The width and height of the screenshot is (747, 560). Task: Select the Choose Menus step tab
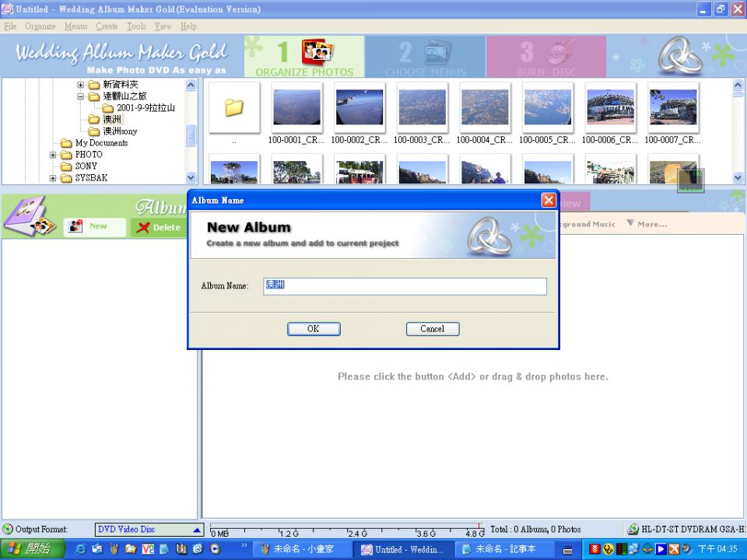pyautogui.click(x=426, y=56)
